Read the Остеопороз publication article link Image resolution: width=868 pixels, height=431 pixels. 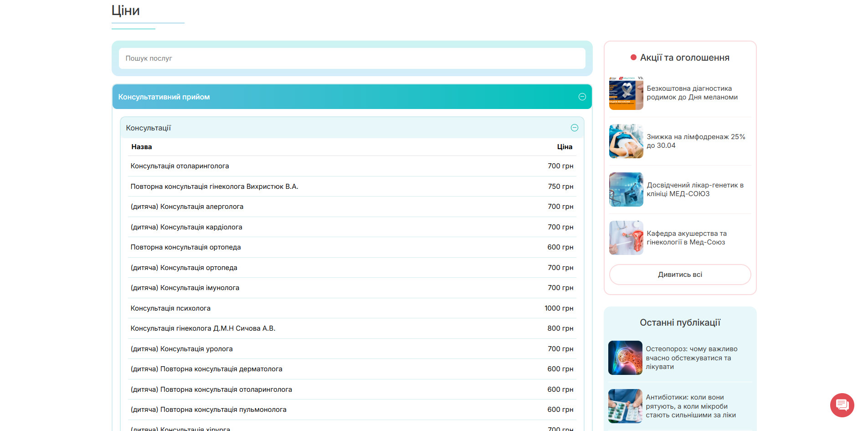691,358
